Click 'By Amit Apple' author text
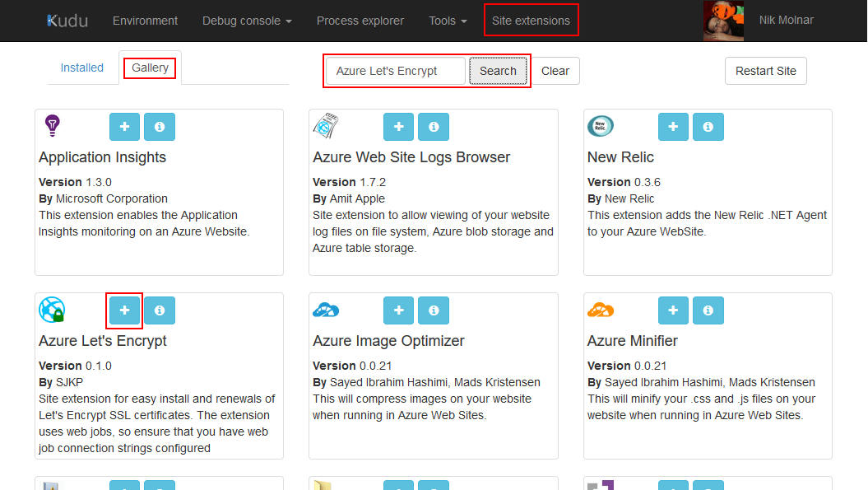The height and width of the screenshot is (490, 868). coord(349,198)
